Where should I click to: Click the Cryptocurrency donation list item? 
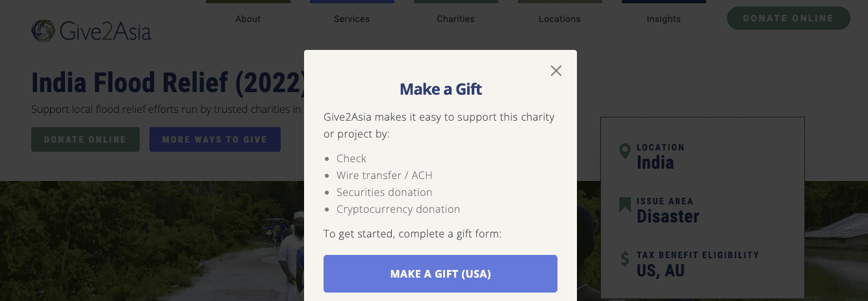pyautogui.click(x=398, y=209)
